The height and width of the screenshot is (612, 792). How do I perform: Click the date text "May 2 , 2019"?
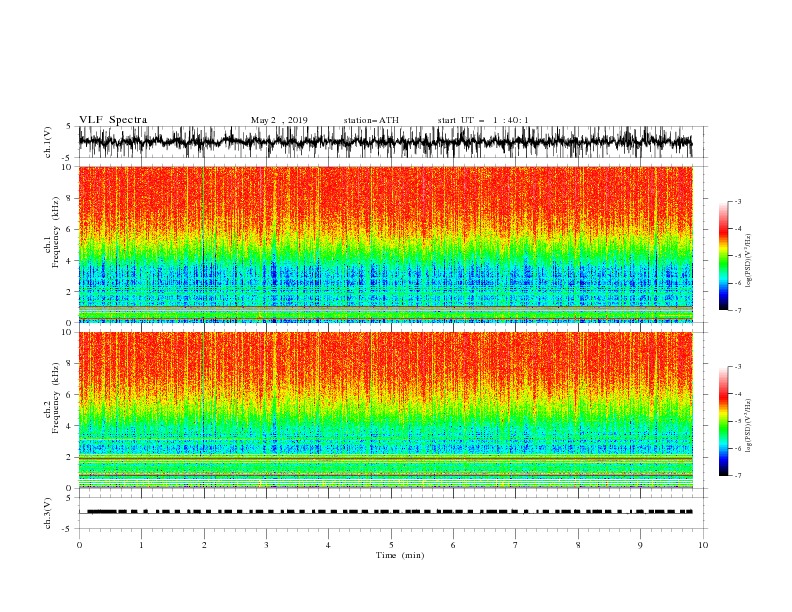279,120
